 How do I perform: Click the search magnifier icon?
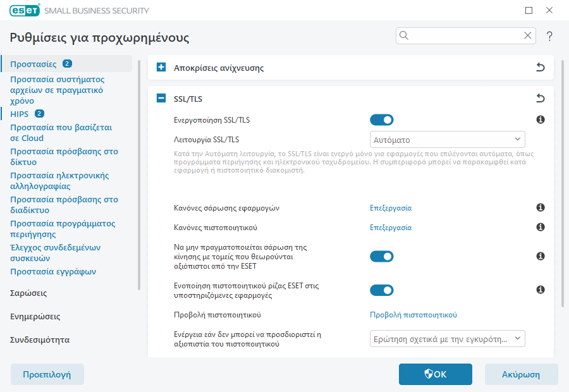click(x=404, y=35)
